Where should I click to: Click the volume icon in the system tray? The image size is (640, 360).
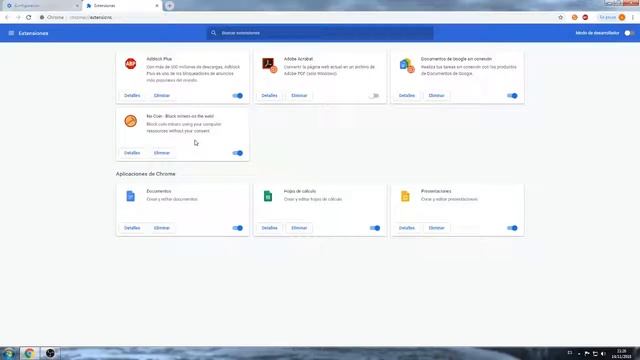(x=603, y=353)
